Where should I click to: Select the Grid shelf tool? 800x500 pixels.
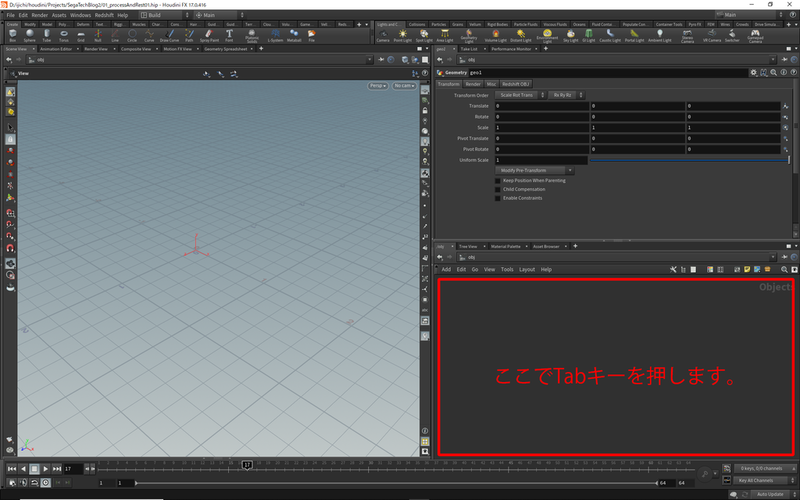pyautogui.click(x=81, y=35)
